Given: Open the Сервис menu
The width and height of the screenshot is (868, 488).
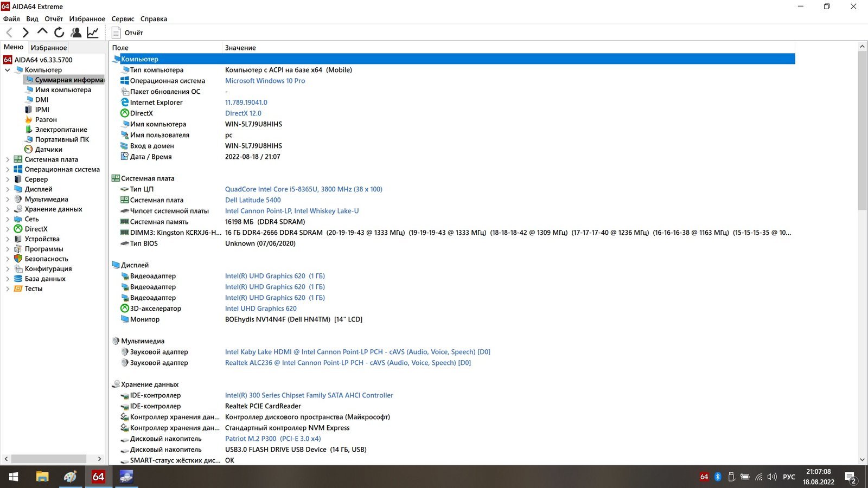Looking at the screenshot, I should click(123, 19).
